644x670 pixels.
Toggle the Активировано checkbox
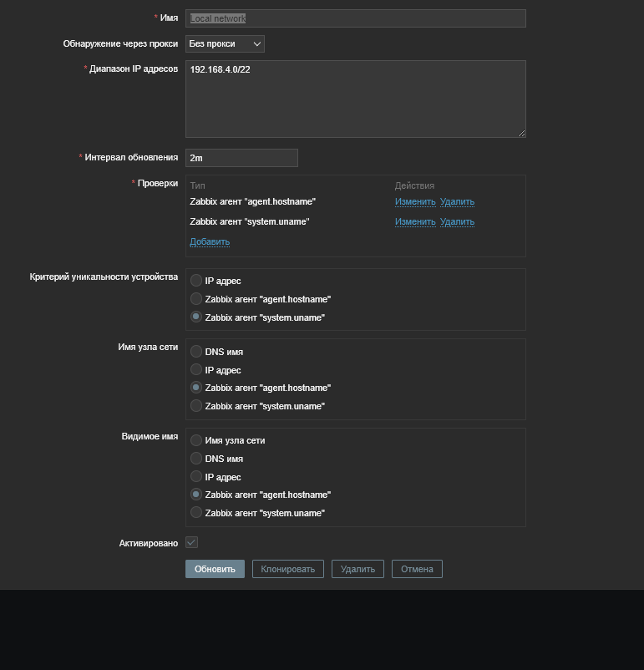[x=191, y=543]
